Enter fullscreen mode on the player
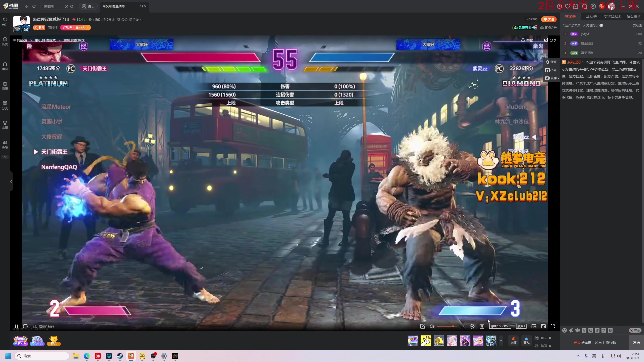644x362 pixels. pyautogui.click(x=553, y=326)
